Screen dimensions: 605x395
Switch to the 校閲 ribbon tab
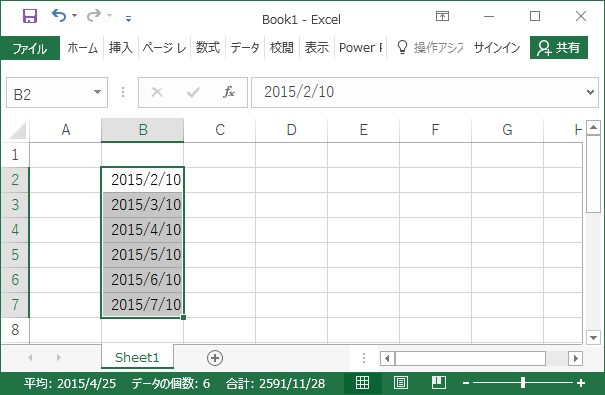282,48
